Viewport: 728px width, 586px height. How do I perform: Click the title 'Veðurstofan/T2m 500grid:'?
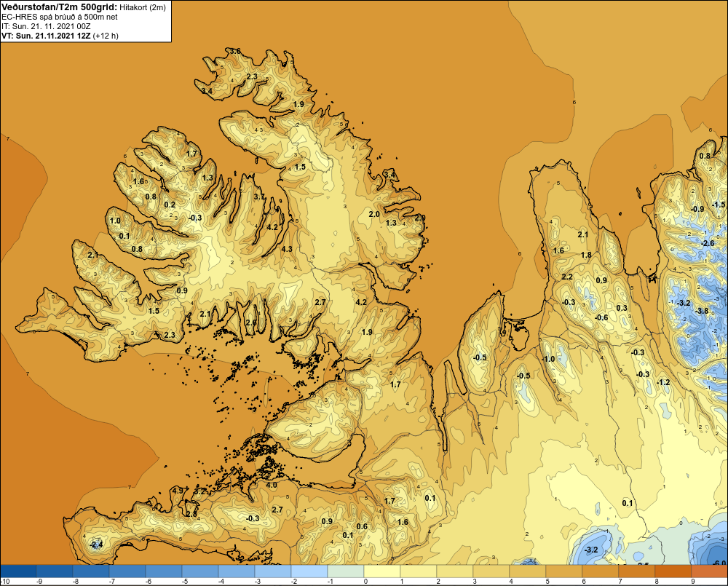[60, 7]
